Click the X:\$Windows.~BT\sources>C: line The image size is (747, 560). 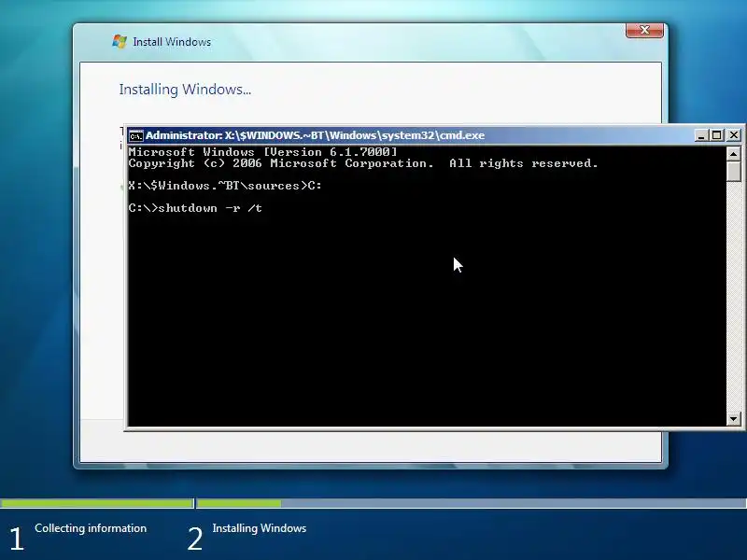pyautogui.click(x=225, y=186)
